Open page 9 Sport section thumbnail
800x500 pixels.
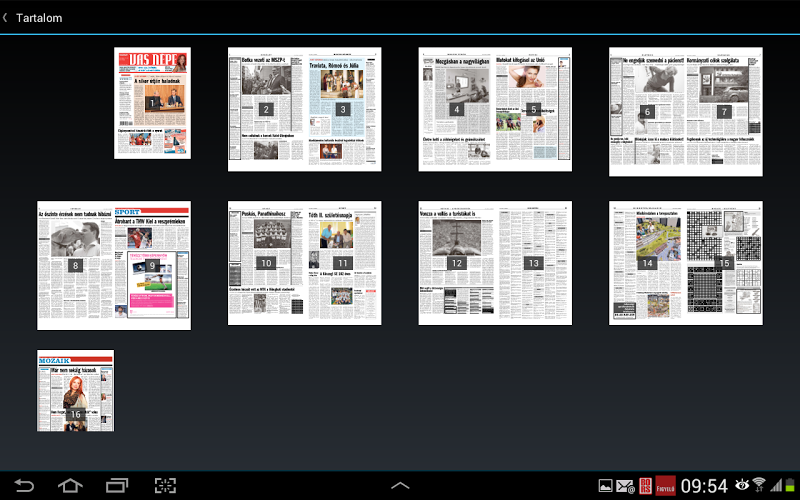point(152,265)
